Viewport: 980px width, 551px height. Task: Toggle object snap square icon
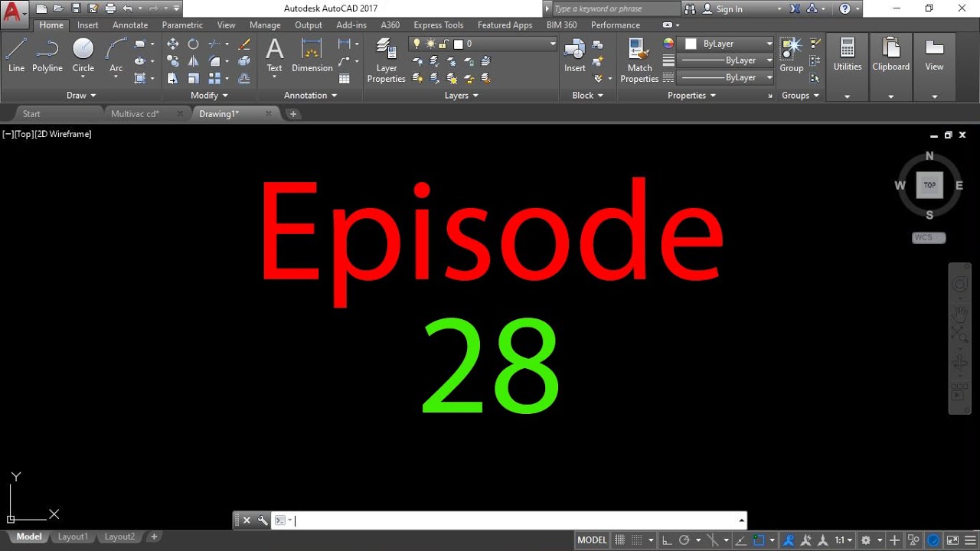click(x=759, y=540)
